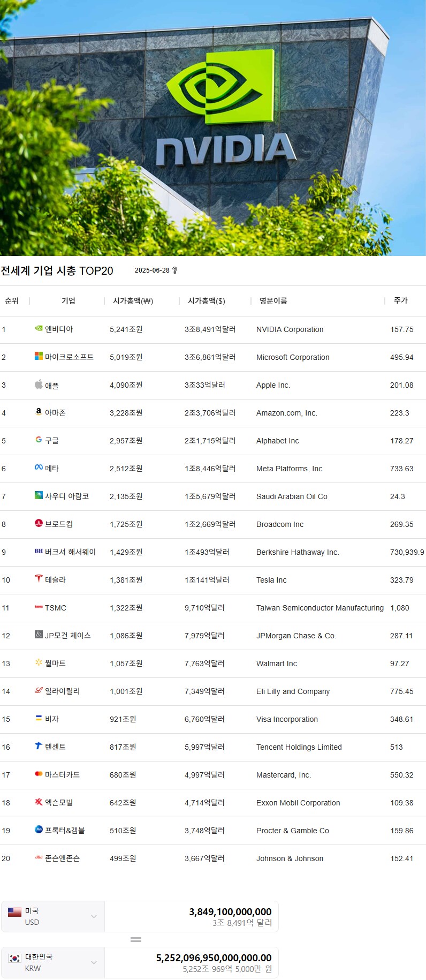Click the Broadcom logo icon in row 8
The height and width of the screenshot is (980, 426).
pos(39,523)
